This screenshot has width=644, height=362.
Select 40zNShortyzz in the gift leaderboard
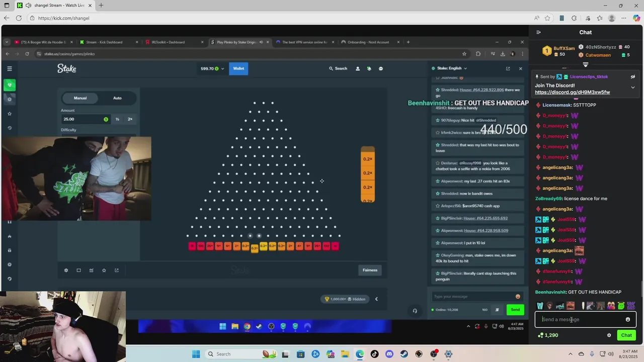[600, 47]
